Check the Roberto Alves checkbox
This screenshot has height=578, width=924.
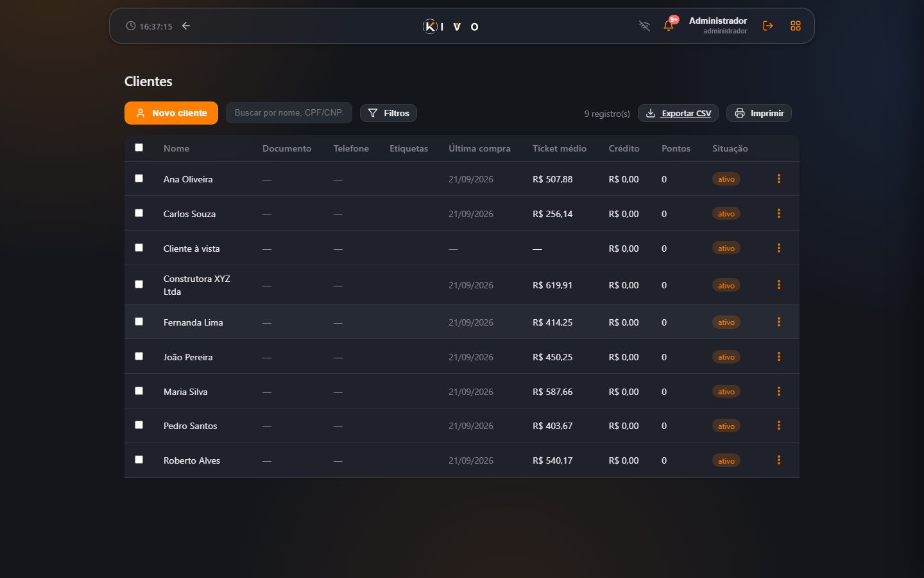point(139,459)
